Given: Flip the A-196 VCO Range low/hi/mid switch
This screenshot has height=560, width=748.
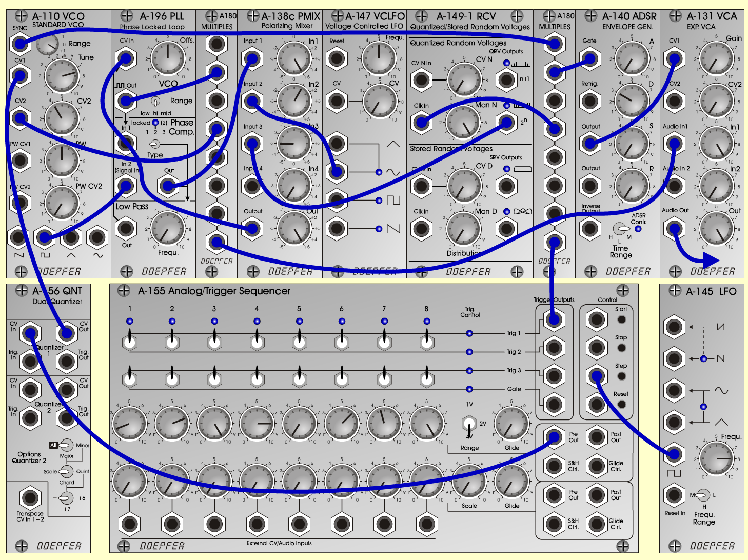Looking at the screenshot, I should click(155, 102).
